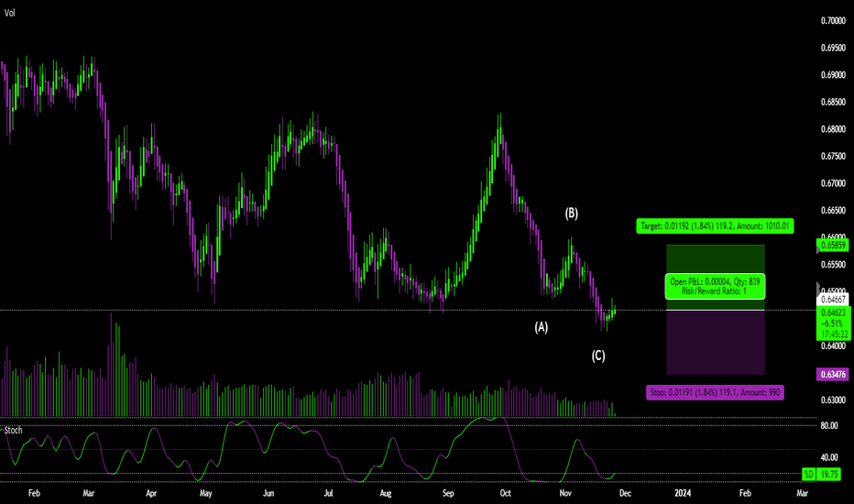Click 0.70000 on the price axis
Image resolution: width=854 pixels, height=504 pixels.
[833, 21]
